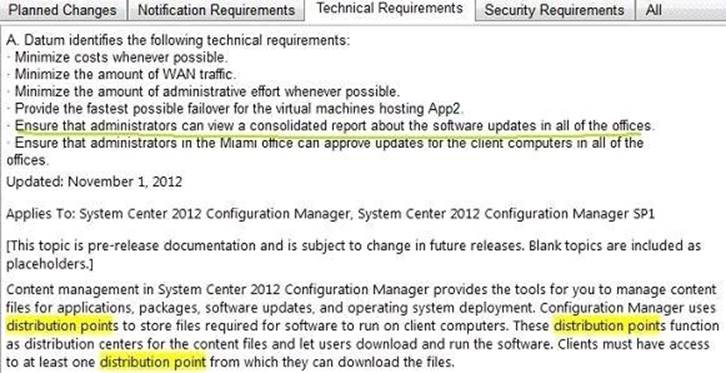Click the pre-release documentation notice paragraph
Screen dimensions: 726x373
click(354, 255)
